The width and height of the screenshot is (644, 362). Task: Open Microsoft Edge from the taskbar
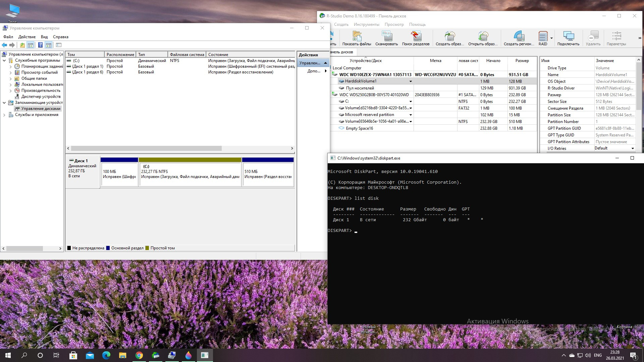[x=106, y=355]
